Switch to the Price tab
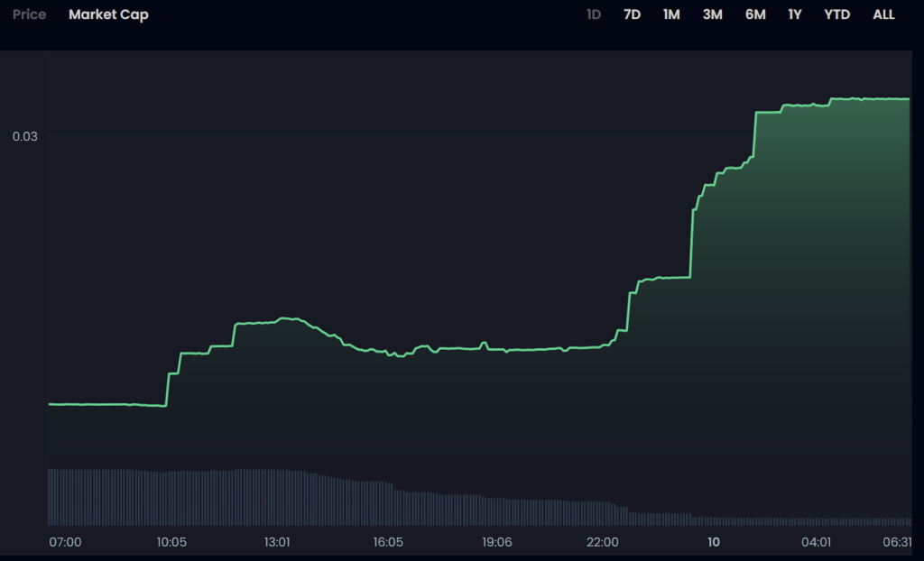The image size is (924, 561). click(29, 14)
